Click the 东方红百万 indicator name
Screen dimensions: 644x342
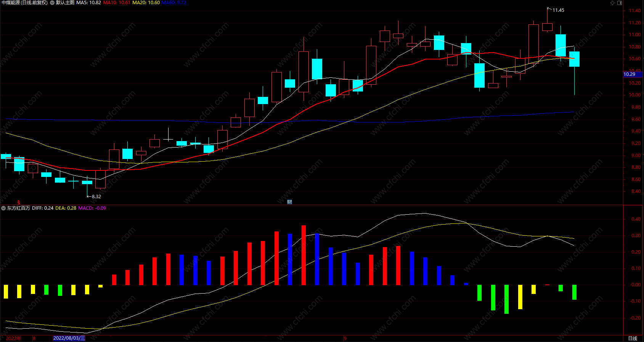pyautogui.click(x=19, y=208)
